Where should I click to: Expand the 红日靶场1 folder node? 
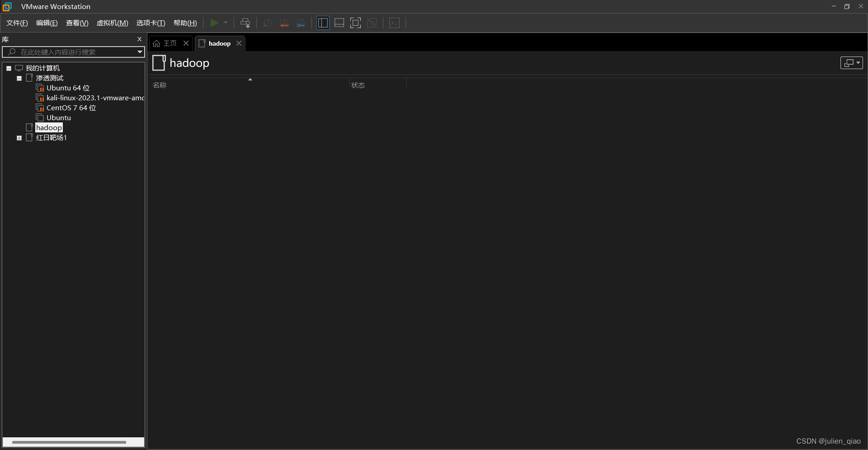[x=19, y=138]
